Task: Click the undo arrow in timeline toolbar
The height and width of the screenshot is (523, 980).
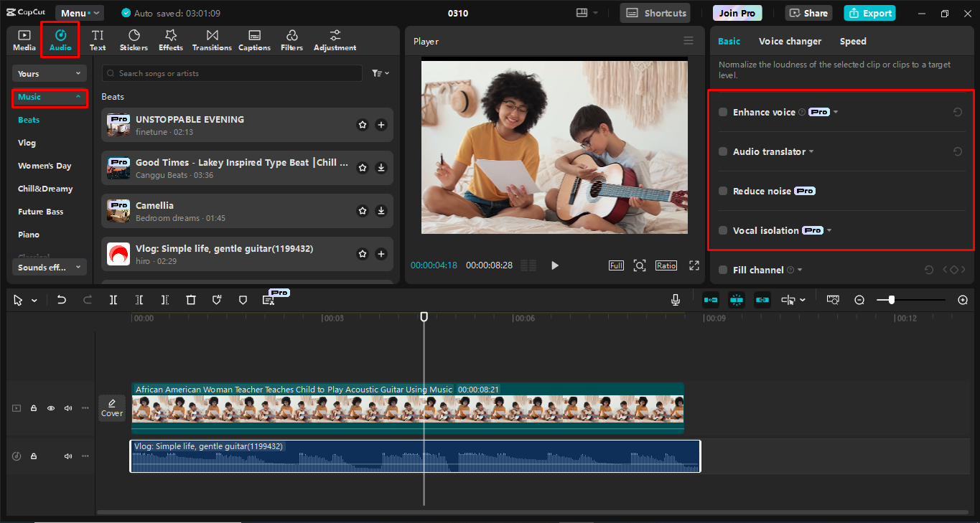Action: 62,300
